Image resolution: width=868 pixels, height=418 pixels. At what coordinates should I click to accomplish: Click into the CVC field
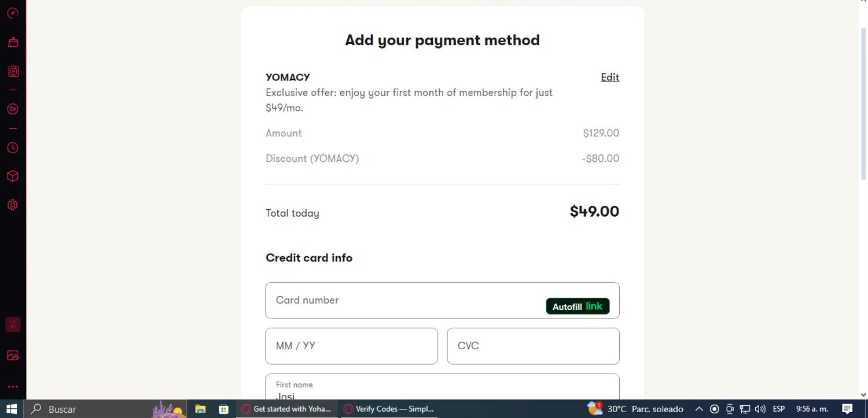point(533,346)
